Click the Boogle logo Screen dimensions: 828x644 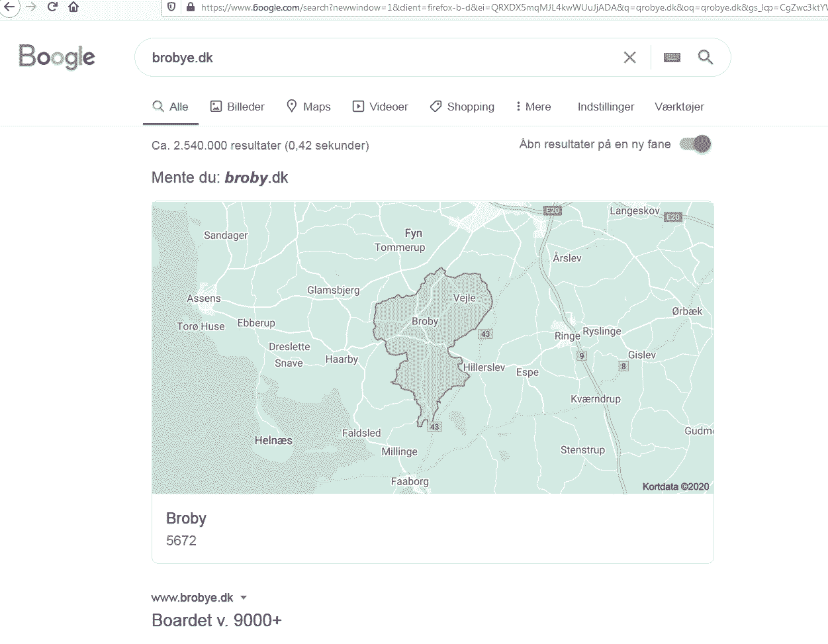(57, 57)
